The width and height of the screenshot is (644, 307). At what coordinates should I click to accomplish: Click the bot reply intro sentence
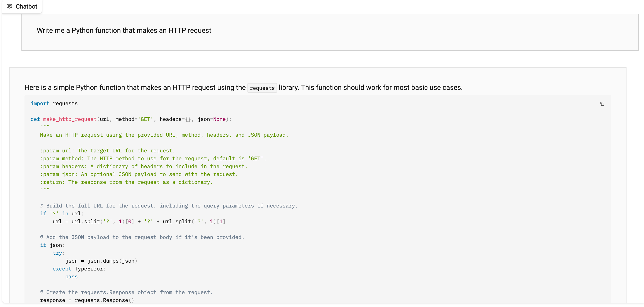[244, 88]
